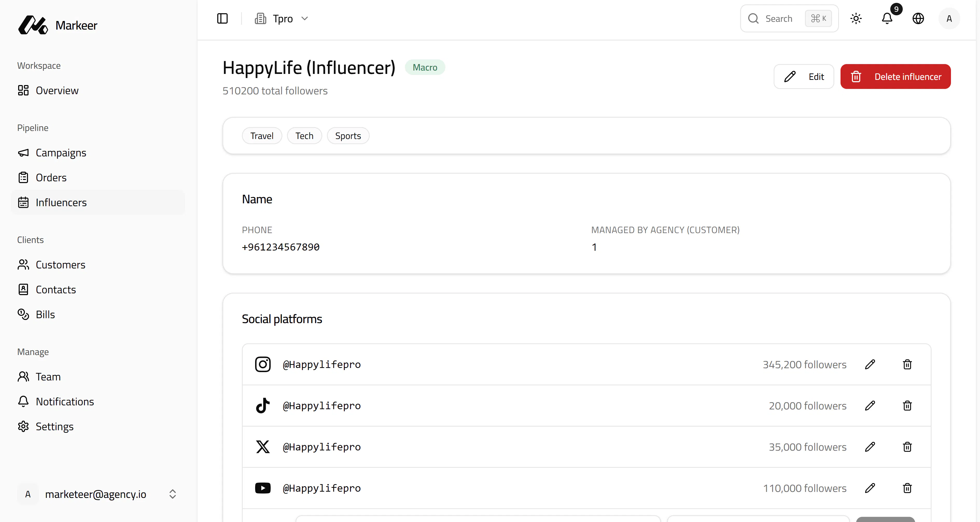The image size is (980, 522).
Task: Click the Markeer logo icon
Action: coord(33,25)
